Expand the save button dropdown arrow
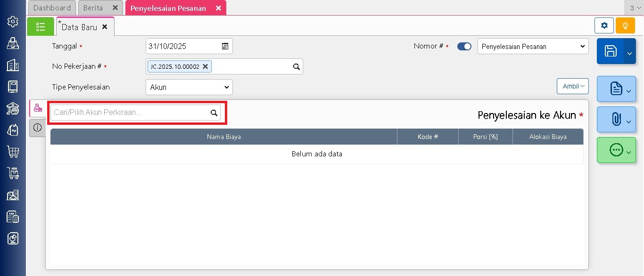Viewport: 644px width, 276px height. [629, 52]
